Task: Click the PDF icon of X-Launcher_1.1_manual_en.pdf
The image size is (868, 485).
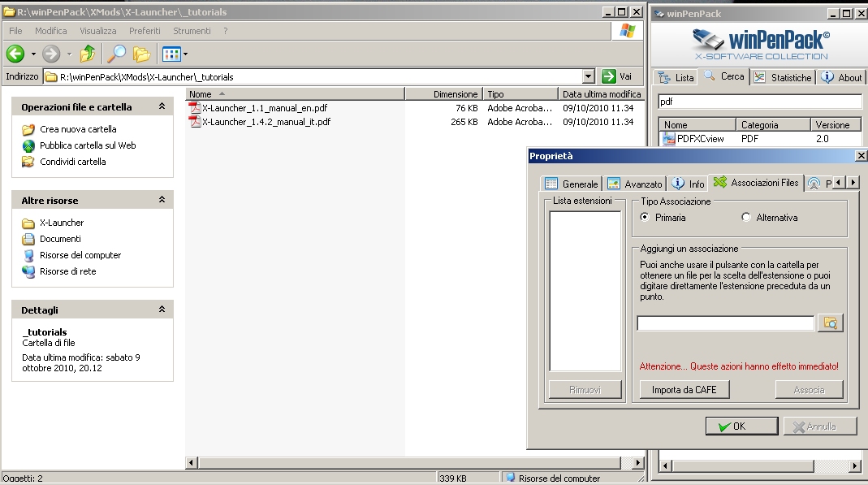Action: tap(195, 108)
